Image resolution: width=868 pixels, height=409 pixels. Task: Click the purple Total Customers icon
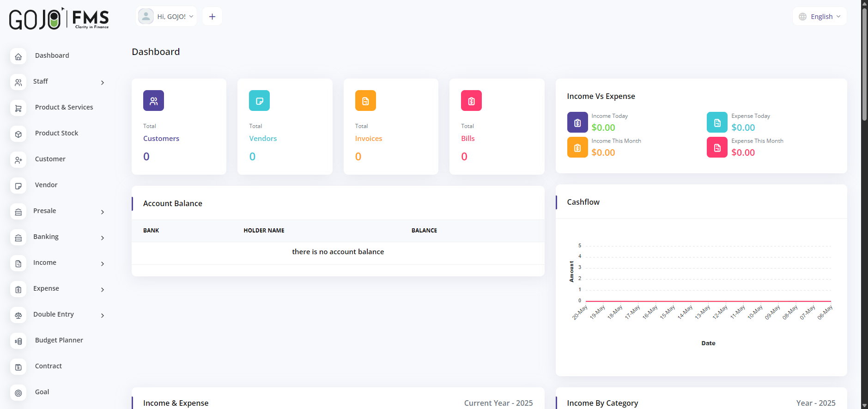(153, 101)
